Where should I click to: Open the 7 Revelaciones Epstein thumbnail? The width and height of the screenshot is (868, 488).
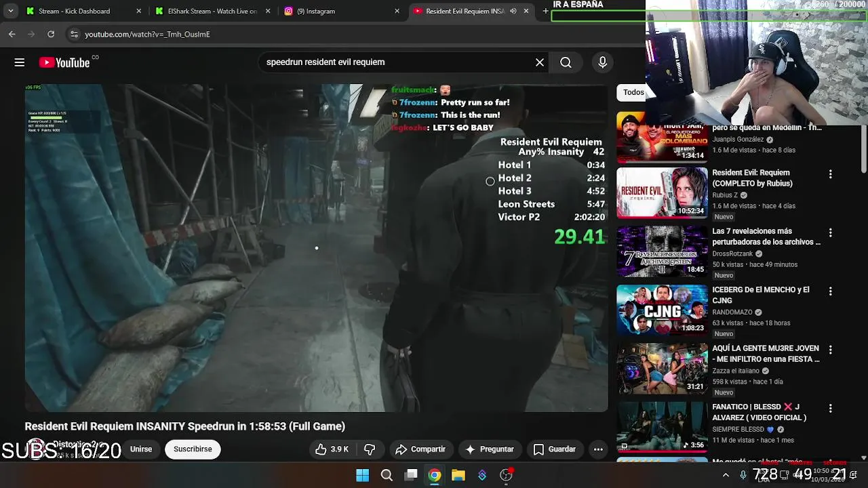coord(662,251)
